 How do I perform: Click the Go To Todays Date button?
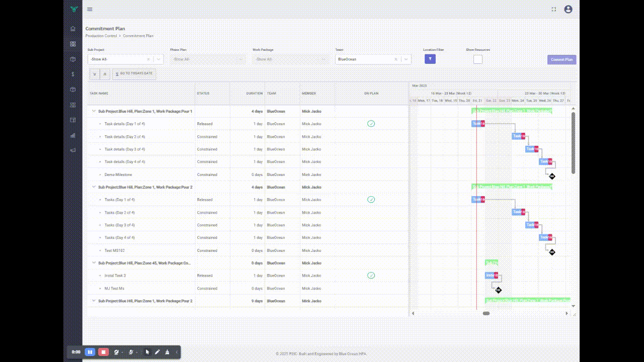134,74
